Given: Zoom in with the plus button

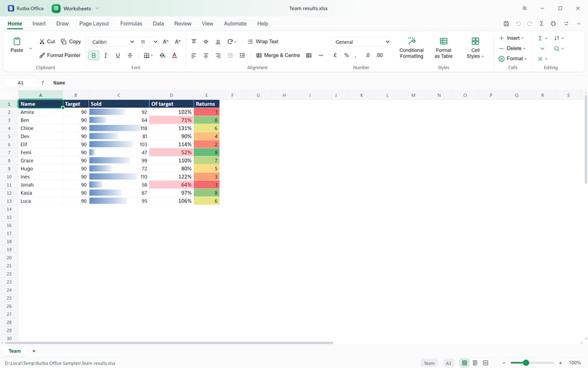Looking at the screenshot, I should [x=561, y=363].
